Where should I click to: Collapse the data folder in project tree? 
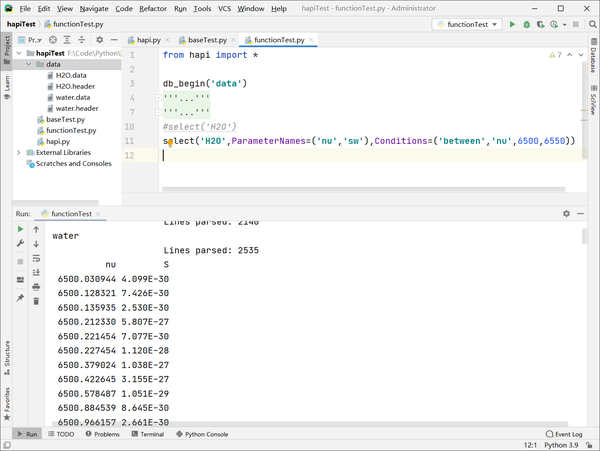pos(29,64)
